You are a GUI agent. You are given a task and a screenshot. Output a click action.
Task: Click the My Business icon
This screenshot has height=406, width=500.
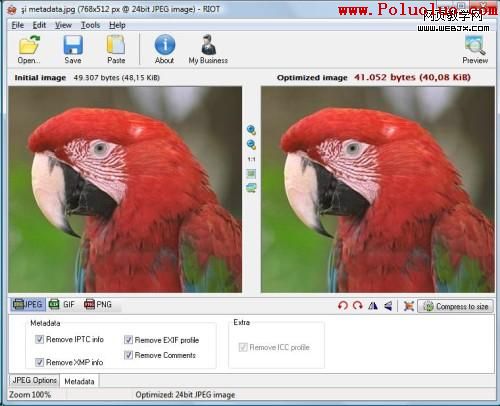point(209,44)
